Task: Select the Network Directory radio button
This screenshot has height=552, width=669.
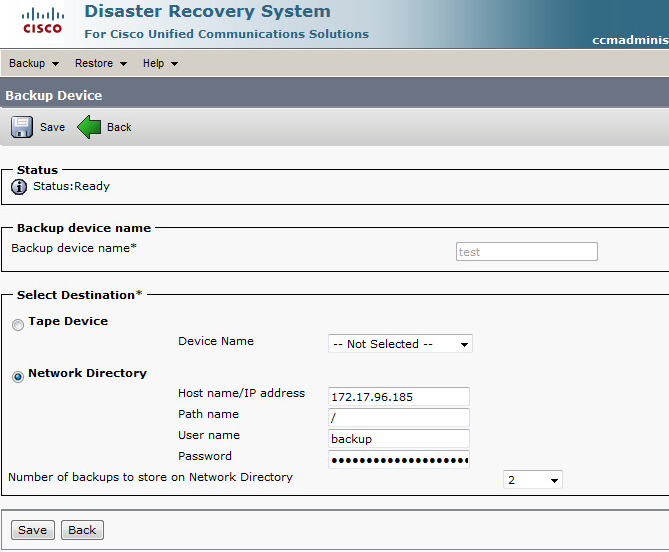Action: tap(18, 377)
